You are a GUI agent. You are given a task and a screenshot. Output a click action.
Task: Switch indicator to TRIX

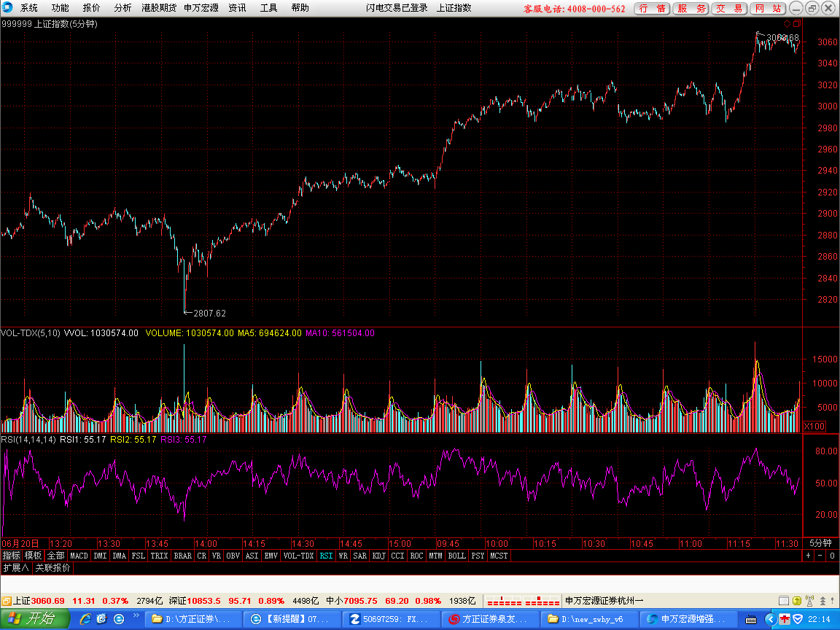click(x=159, y=556)
